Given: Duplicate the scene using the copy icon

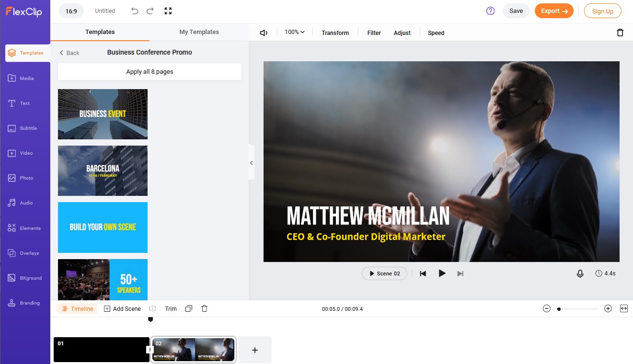Looking at the screenshot, I should point(189,309).
